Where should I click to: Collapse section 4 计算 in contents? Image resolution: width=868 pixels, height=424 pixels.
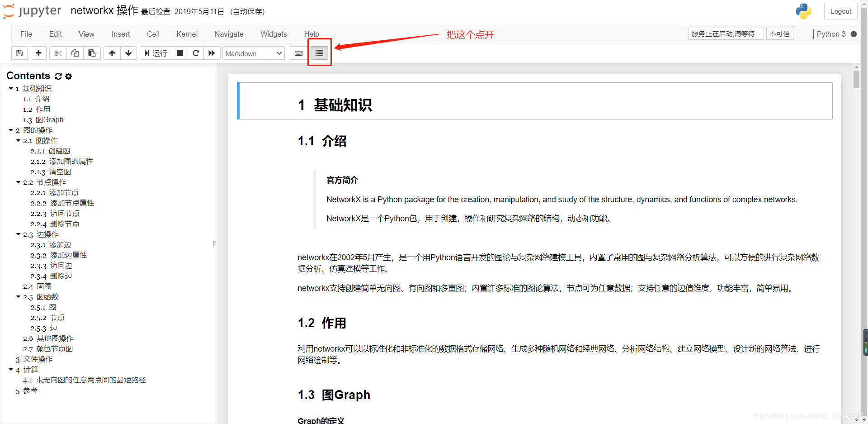click(11, 369)
